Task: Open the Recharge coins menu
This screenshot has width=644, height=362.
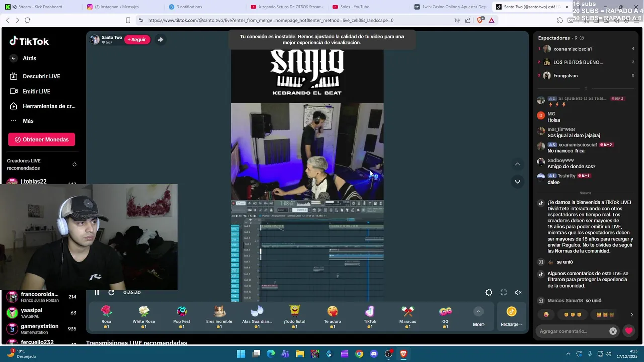Action: [511, 317]
